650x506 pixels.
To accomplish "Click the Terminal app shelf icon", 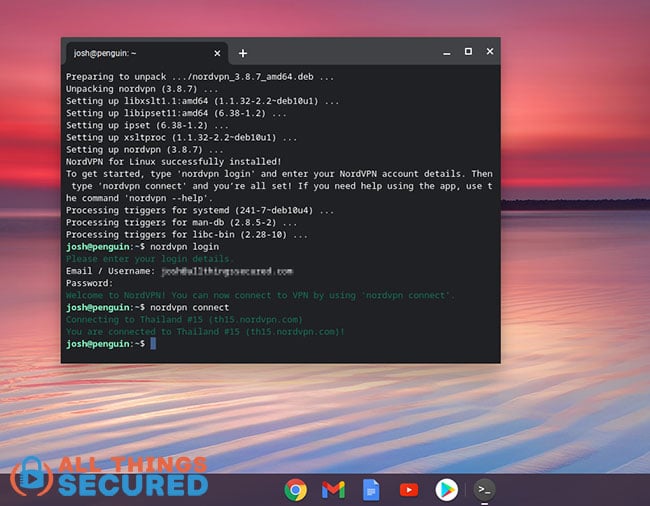I will (484, 490).
